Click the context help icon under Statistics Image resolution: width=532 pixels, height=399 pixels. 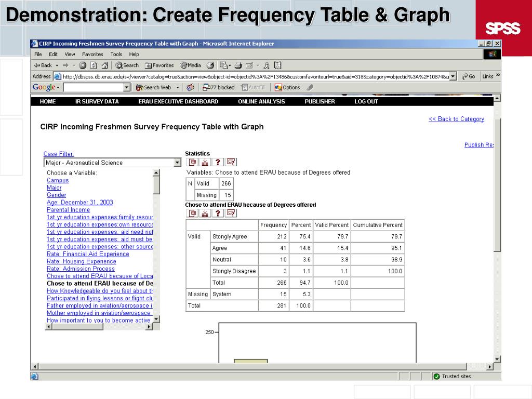231,162
